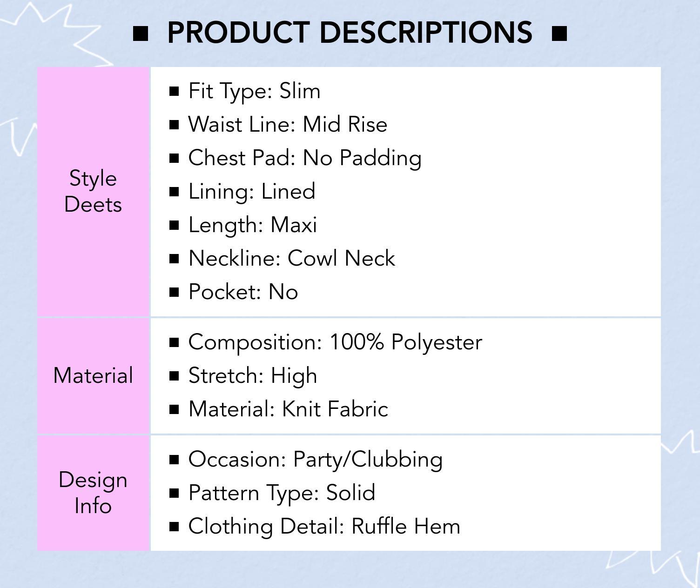Image resolution: width=700 pixels, height=588 pixels.
Task: Click the bullet beside Occasion: Party/Clubbing
Action: click(x=175, y=460)
